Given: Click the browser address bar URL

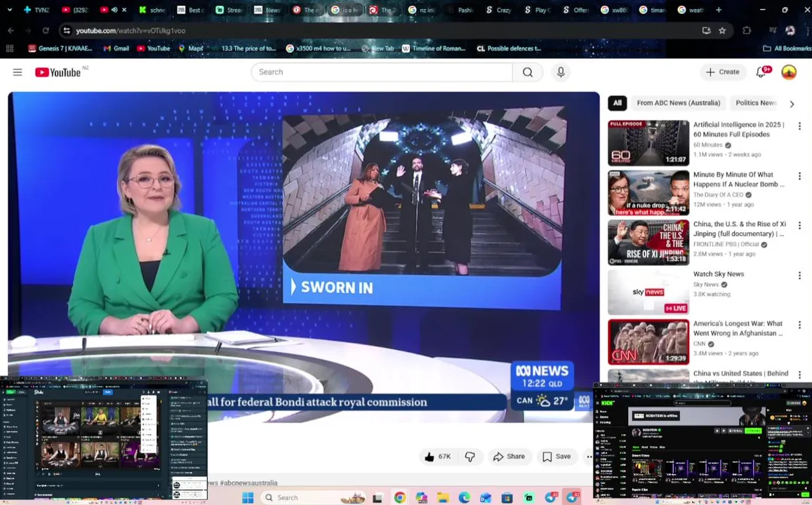Looking at the screenshot, I should [x=131, y=31].
